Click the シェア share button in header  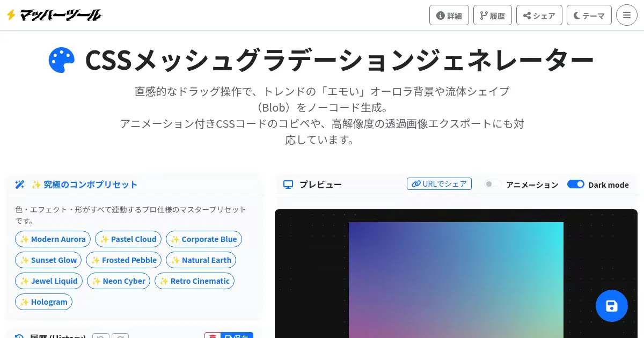[539, 15]
